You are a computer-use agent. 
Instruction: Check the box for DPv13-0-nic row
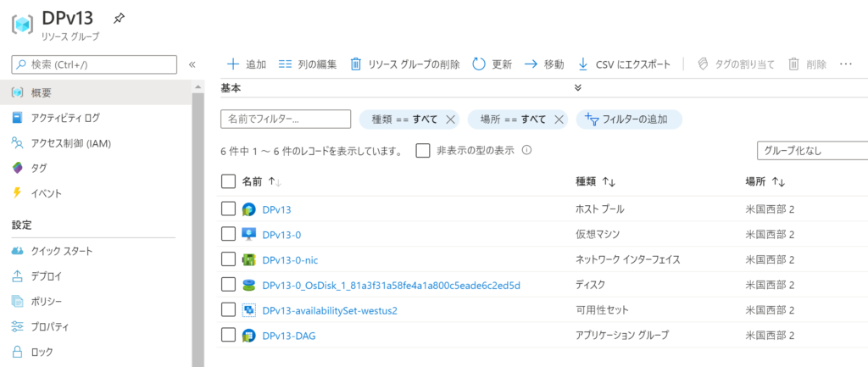pyautogui.click(x=228, y=259)
